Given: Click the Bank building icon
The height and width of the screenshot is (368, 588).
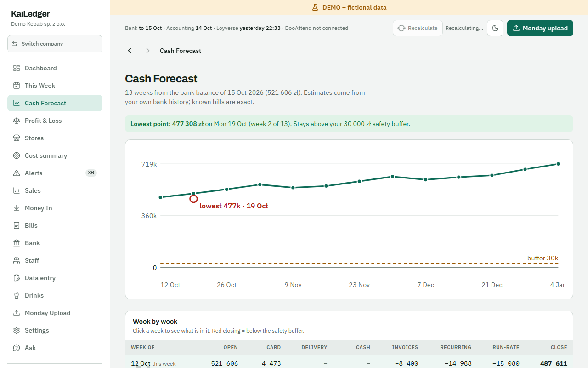Looking at the screenshot, I should coord(17,243).
